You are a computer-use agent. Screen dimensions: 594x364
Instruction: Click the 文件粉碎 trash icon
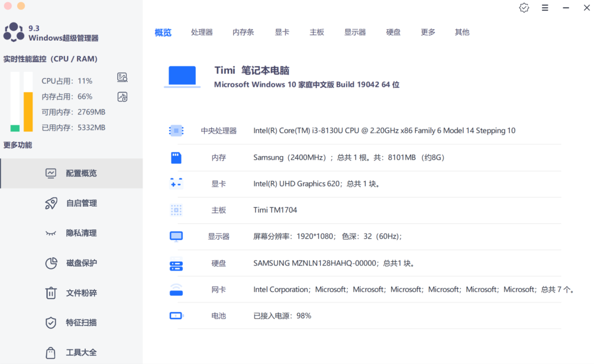point(51,293)
